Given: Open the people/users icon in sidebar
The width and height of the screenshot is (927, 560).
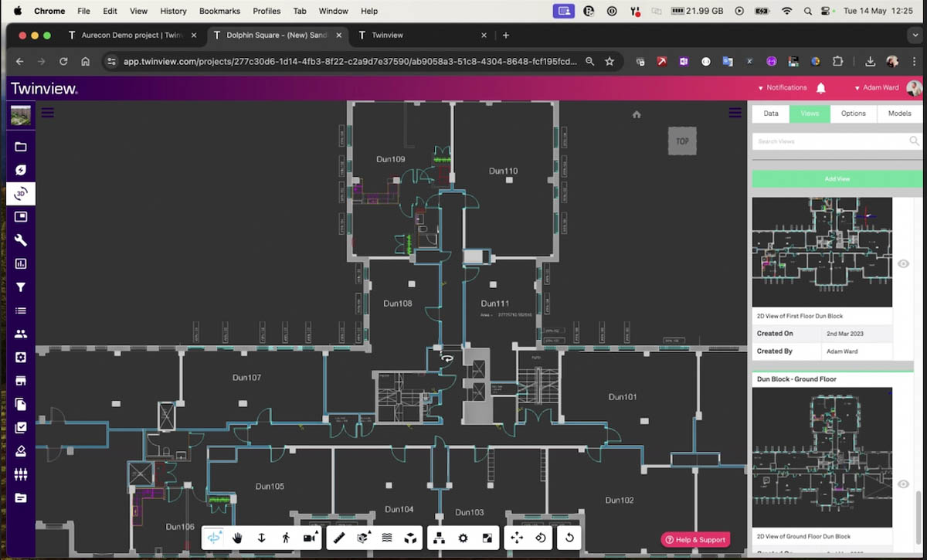Looking at the screenshot, I should point(21,334).
